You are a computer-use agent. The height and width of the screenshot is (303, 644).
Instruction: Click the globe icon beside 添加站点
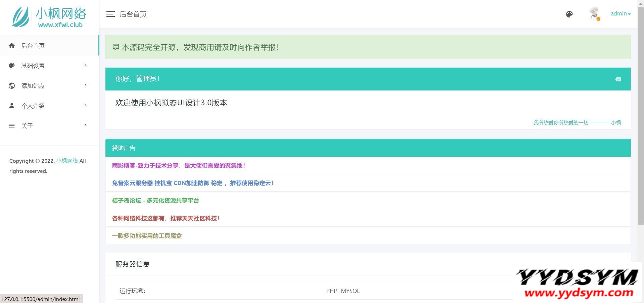[x=12, y=86]
